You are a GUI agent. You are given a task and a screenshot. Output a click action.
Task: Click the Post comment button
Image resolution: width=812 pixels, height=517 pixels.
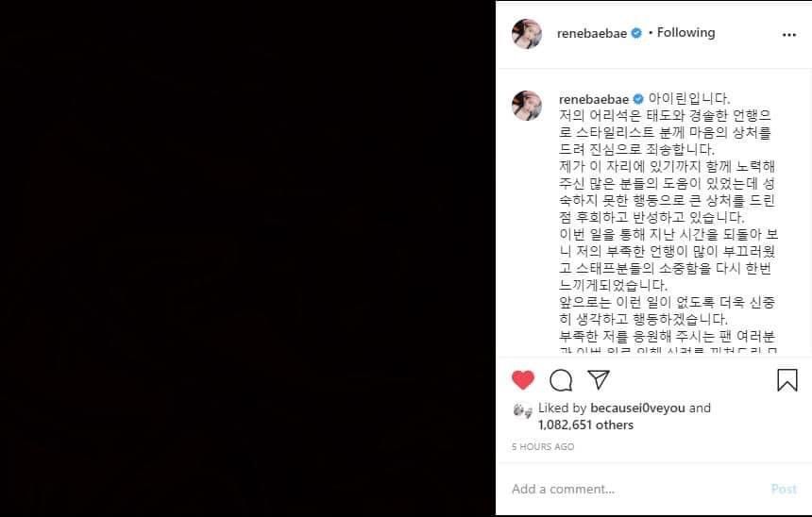[x=784, y=489]
